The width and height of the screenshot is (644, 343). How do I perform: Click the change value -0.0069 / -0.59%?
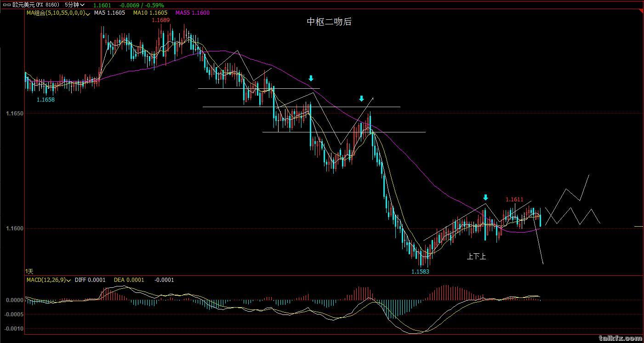tap(141, 5)
